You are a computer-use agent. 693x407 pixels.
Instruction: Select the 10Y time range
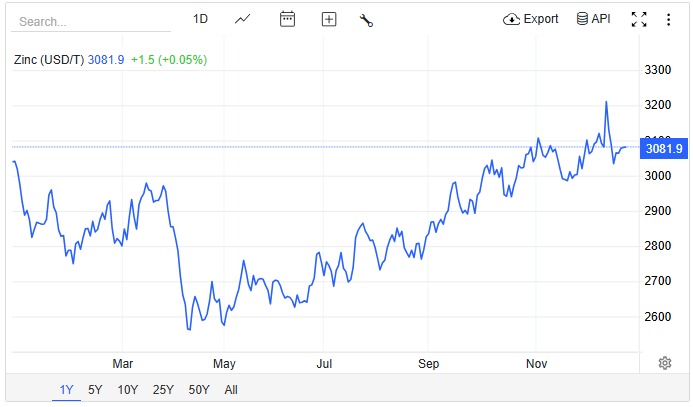point(127,390)
